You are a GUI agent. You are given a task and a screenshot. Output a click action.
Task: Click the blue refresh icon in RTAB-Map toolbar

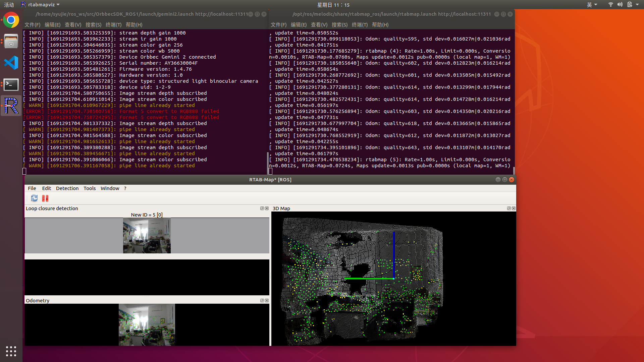(34, 198)
